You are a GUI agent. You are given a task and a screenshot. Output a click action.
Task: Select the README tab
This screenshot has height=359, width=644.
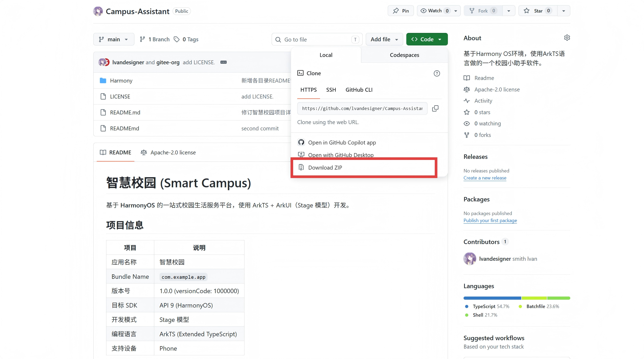[x=116, y=152]
